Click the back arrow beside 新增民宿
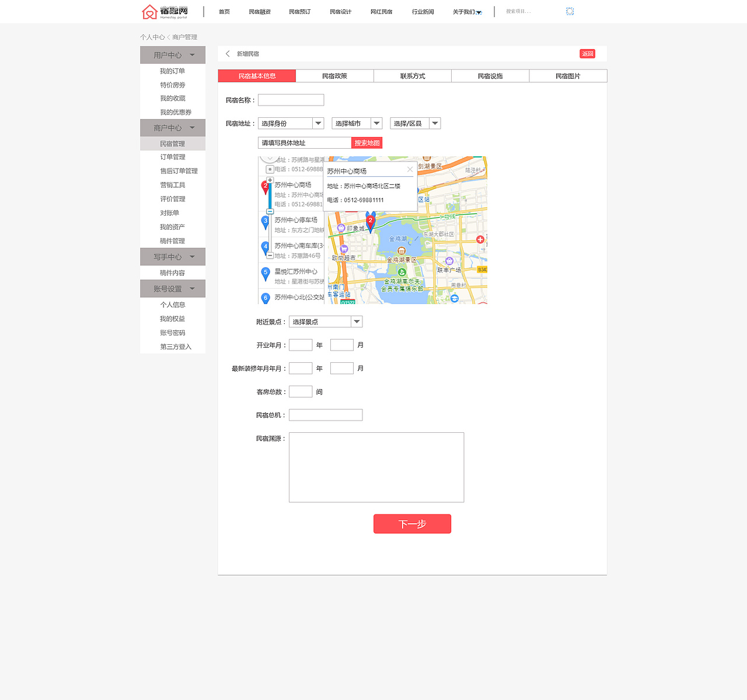The image size is (747, 700). coord(227,53)
